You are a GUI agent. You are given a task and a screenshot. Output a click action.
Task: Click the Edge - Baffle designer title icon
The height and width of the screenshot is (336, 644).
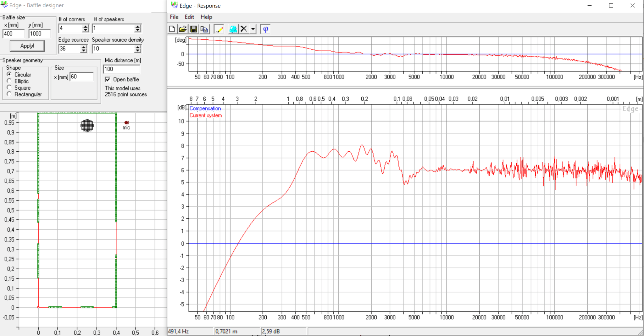pyautogui.click(x=4, y=5)
